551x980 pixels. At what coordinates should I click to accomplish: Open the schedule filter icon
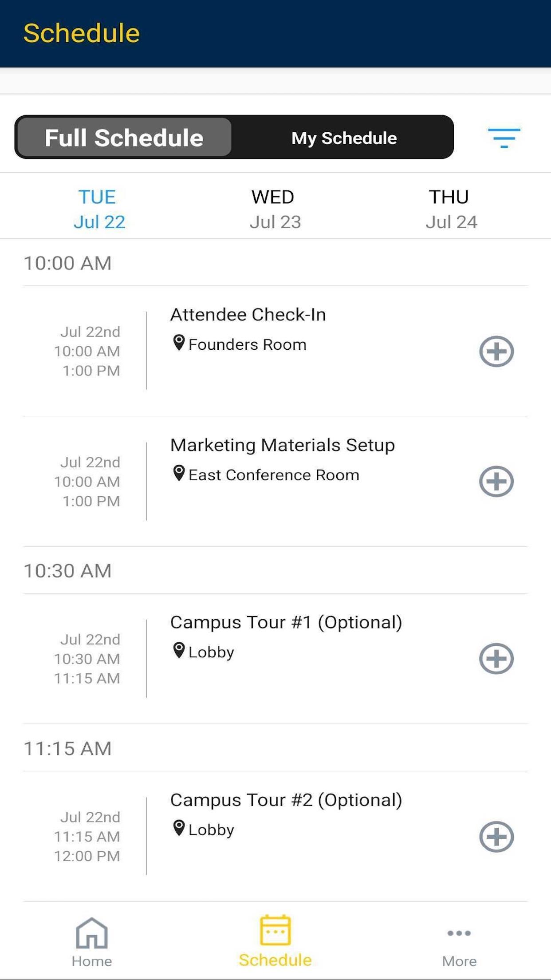[504, 138]
